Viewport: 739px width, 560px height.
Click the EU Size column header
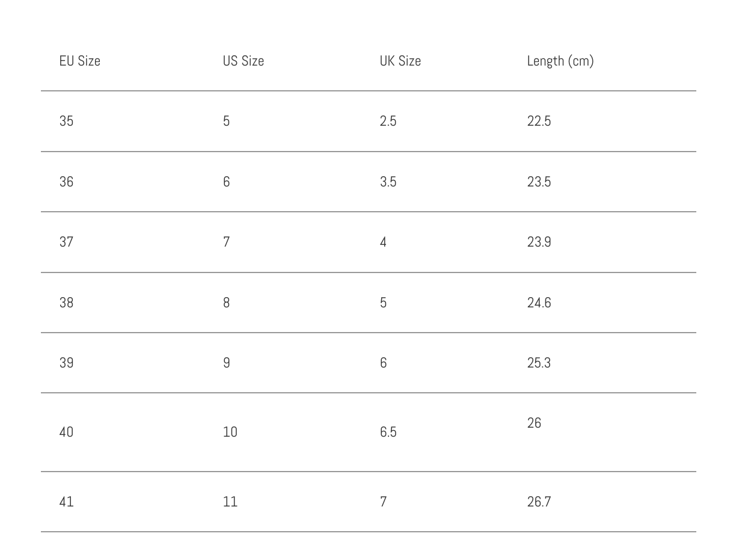click(x=79, y=61)
